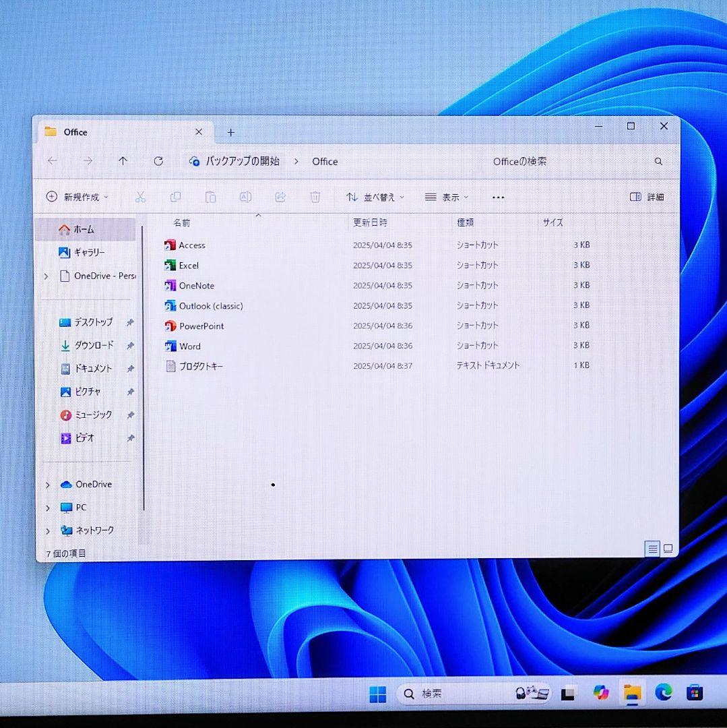Open a new Explorer tab
727x728 pixels.
[x=230, y=132]
